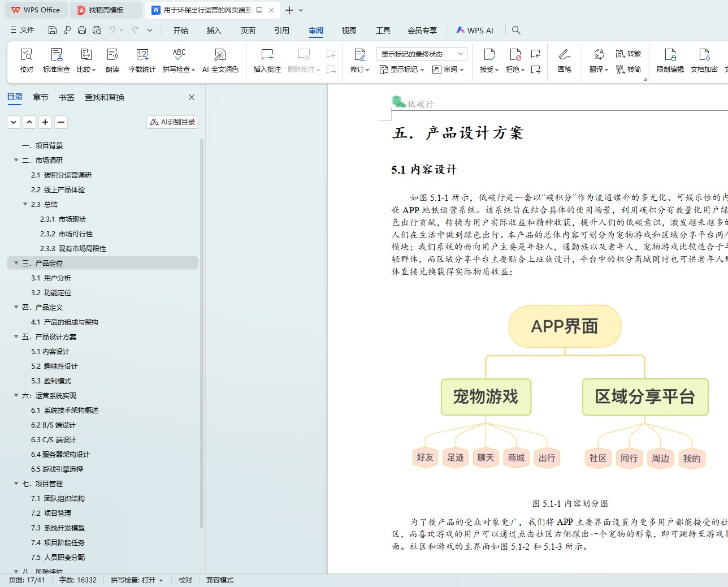The image size is (728, 587).
Task: Switch to the 视图 ribbon tab
Action: point(349,31)
